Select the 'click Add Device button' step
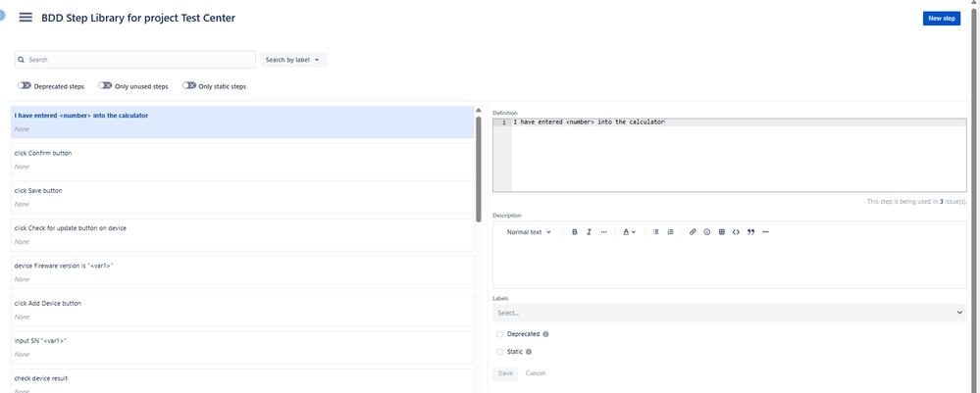The width and height of the screenshot is (980, 393). point(242,310)
